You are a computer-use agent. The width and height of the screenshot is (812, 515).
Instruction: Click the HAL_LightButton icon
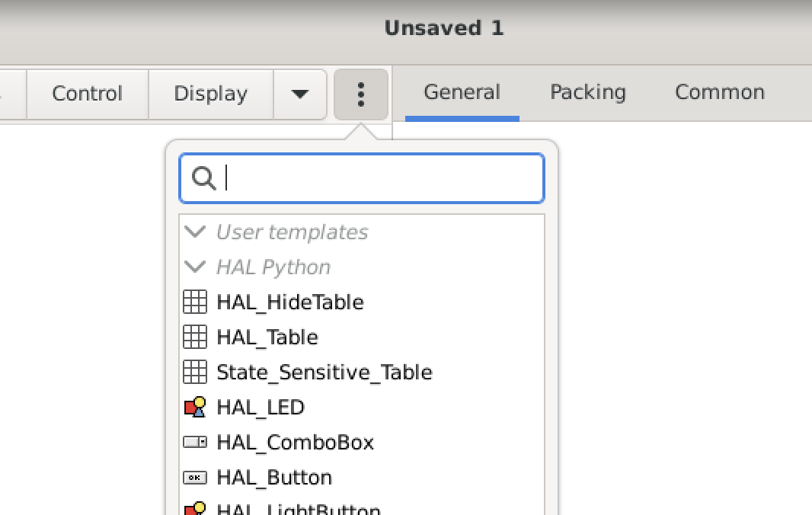[x=195, y=508]
